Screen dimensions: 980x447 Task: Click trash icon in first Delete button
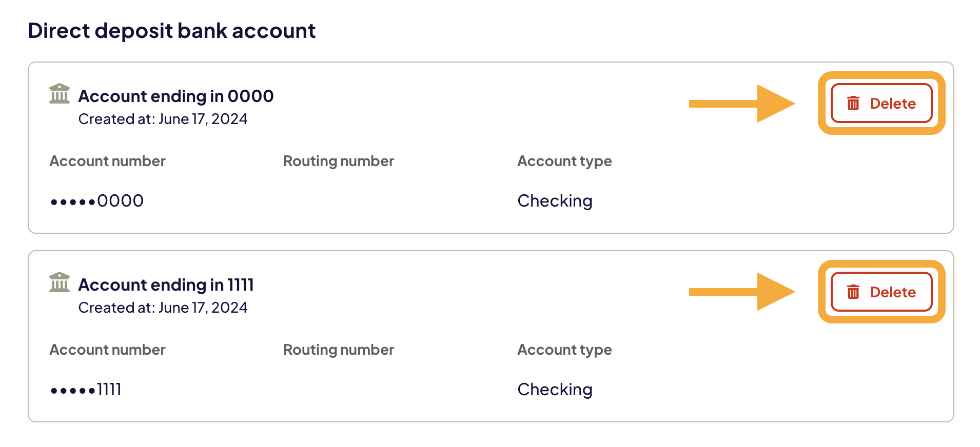(x=853, y=104)
